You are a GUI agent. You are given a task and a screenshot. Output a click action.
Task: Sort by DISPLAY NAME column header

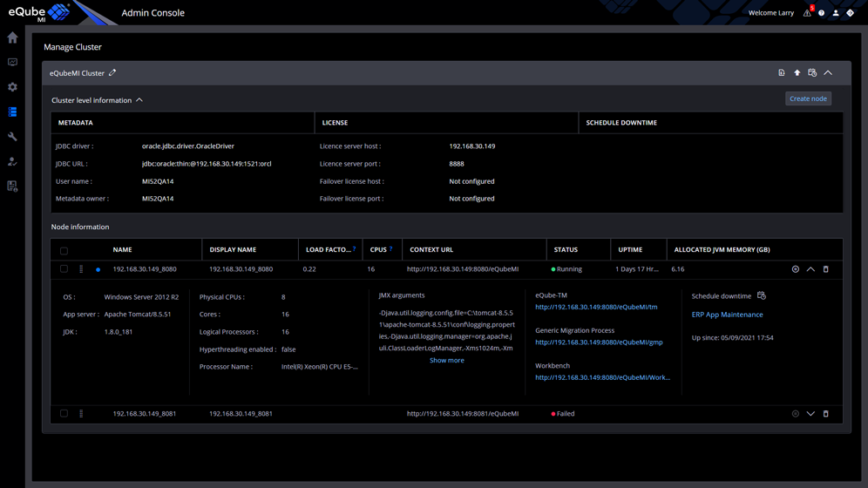tap(233, 249)
